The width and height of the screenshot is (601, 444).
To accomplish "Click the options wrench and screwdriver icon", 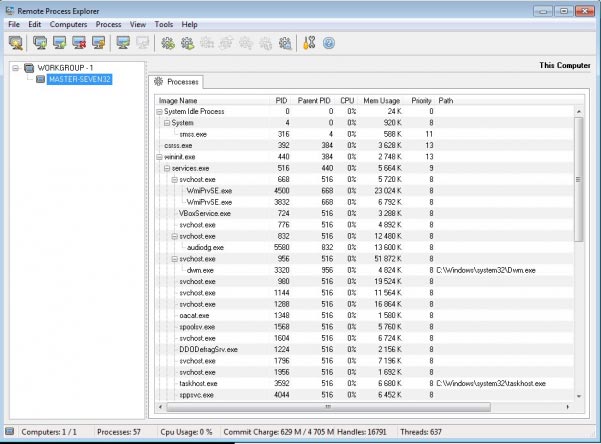I will click(309, 43).
